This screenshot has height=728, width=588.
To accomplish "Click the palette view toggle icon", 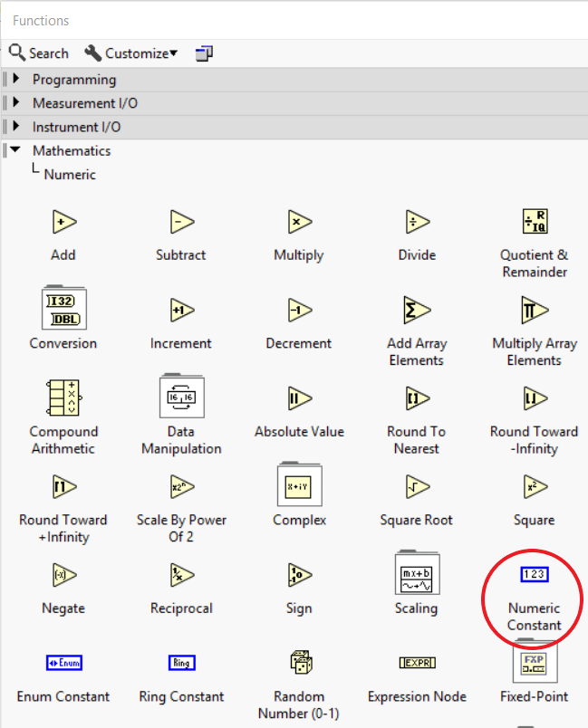I will click(204, 53).
